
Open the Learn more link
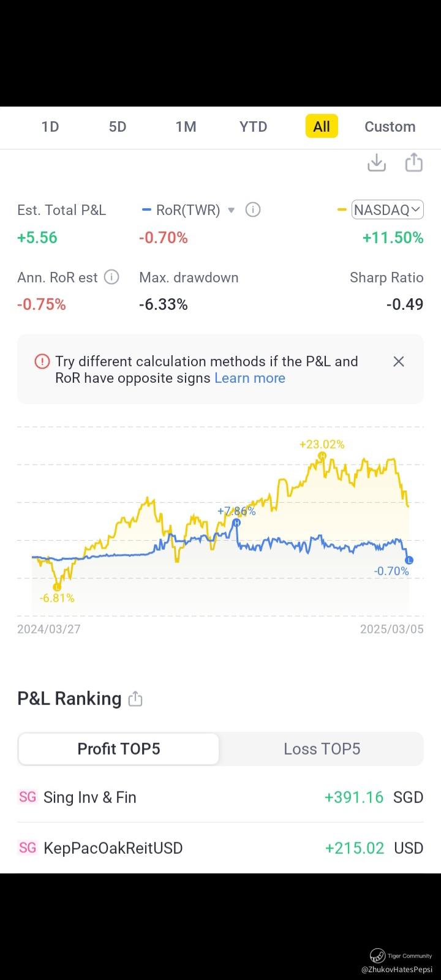point(250,378)
